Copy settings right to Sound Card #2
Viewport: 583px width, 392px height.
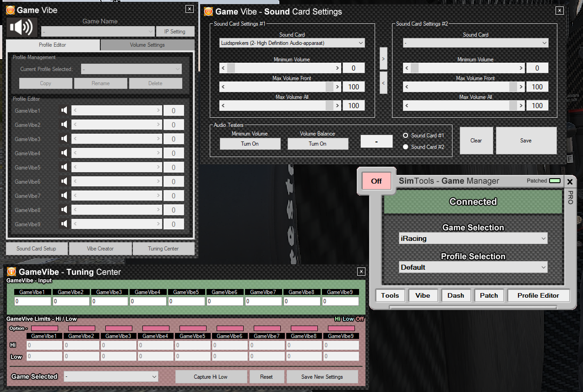pos(383,59)
